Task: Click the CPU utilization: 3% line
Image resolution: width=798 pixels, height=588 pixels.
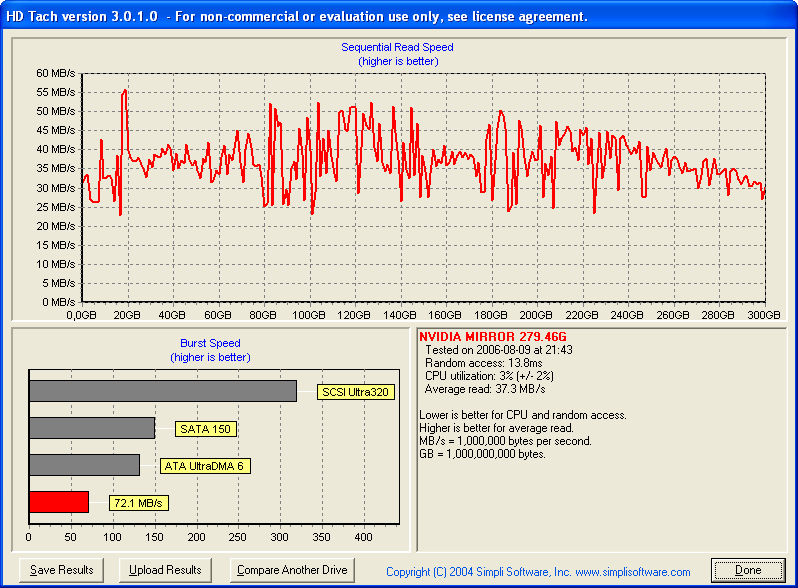Action: (489, 376)
